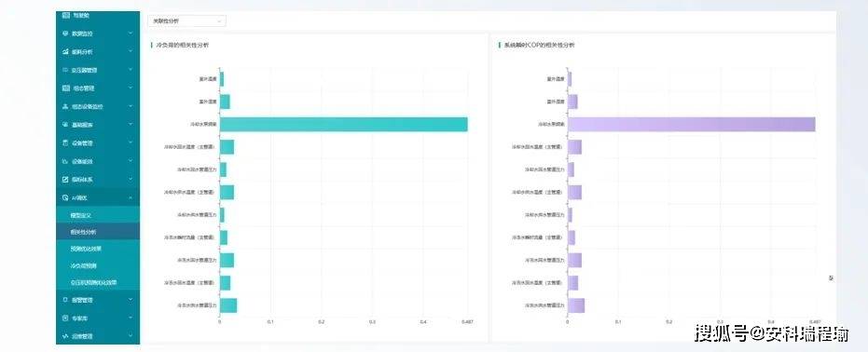Click the longest teal bar in the left chart

(344, 125)
